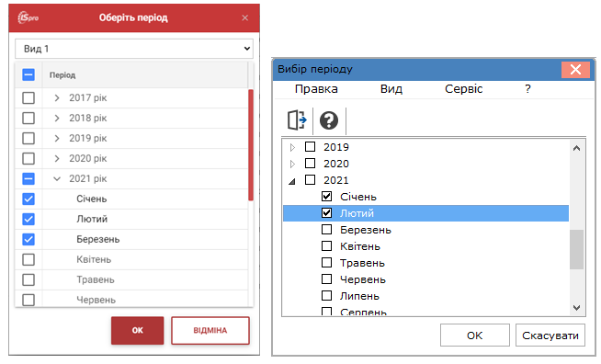Open the Сервіс menu
Image resolution: width=601 pixels, height=364 pixels.
tap(463, 89)
